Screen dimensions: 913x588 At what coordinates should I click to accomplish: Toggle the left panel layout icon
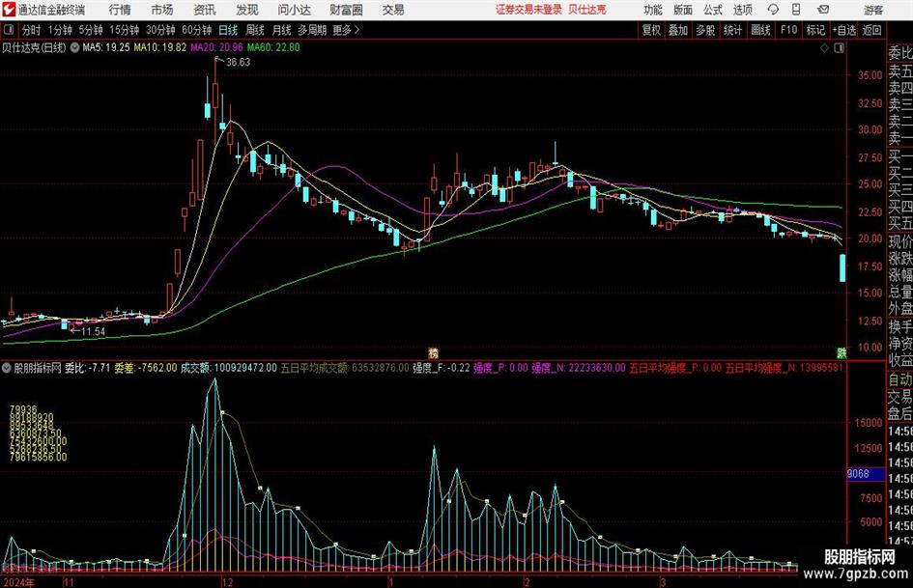pos(9,30)
